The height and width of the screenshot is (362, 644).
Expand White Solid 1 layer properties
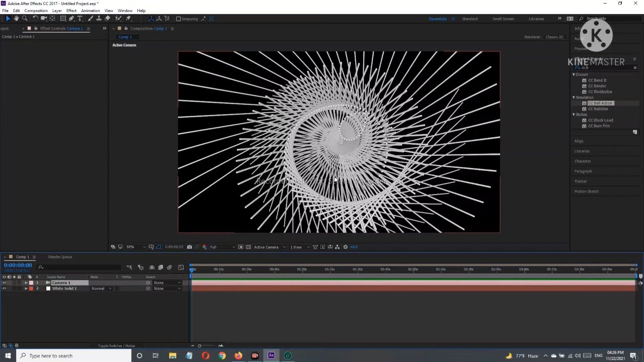26,289
